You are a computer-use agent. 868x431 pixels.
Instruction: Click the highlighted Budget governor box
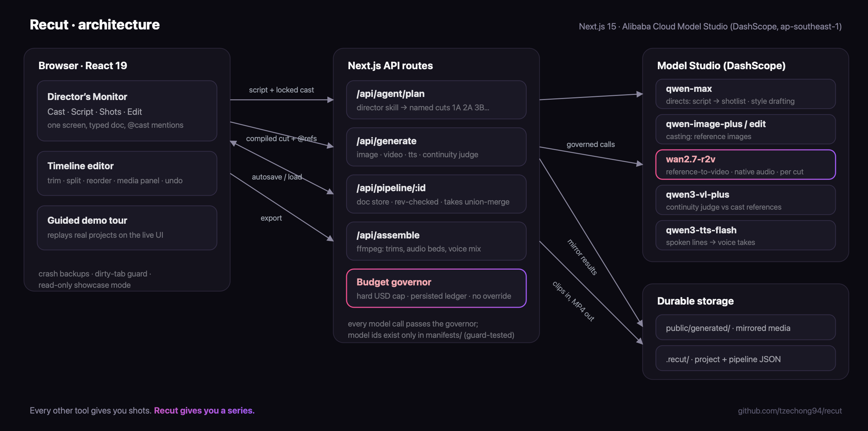436,288
